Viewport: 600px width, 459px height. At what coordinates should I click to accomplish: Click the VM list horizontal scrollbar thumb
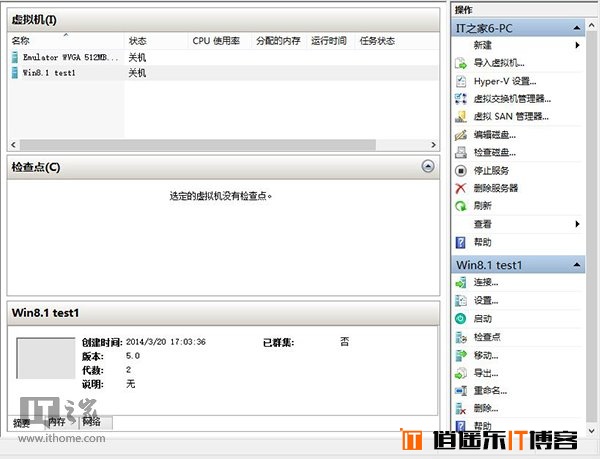pos(198,145)
